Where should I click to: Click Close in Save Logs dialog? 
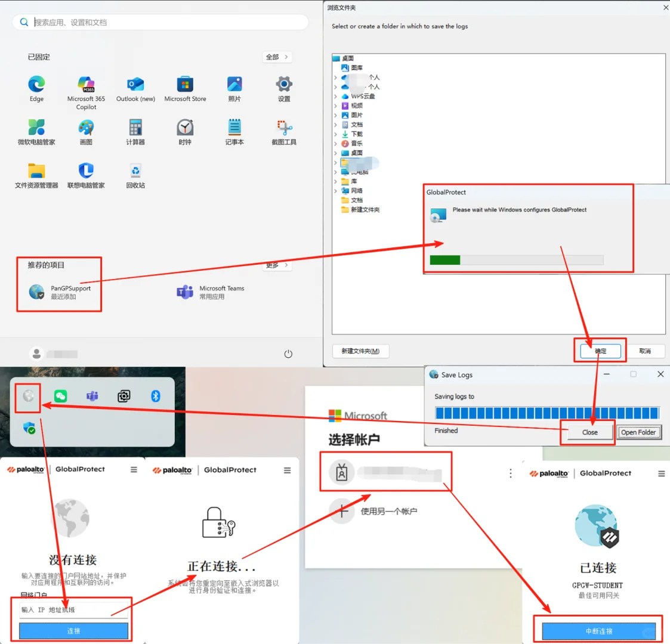click(589, 432)
